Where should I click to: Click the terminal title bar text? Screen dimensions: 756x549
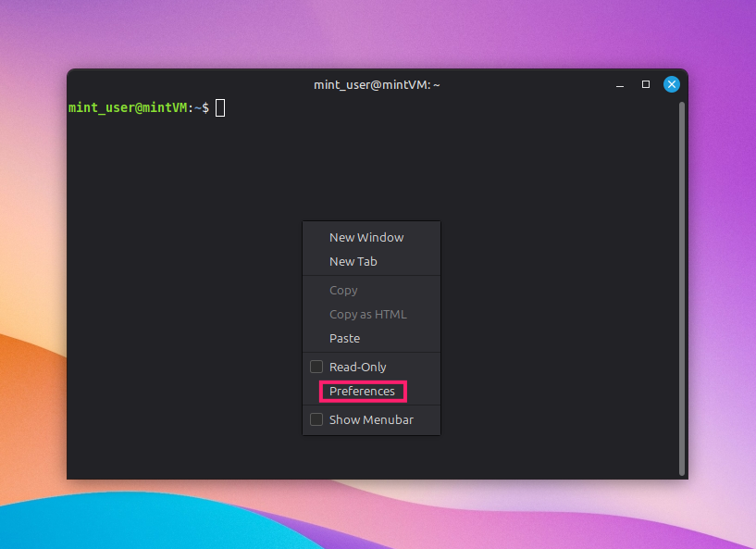[377, 85]
